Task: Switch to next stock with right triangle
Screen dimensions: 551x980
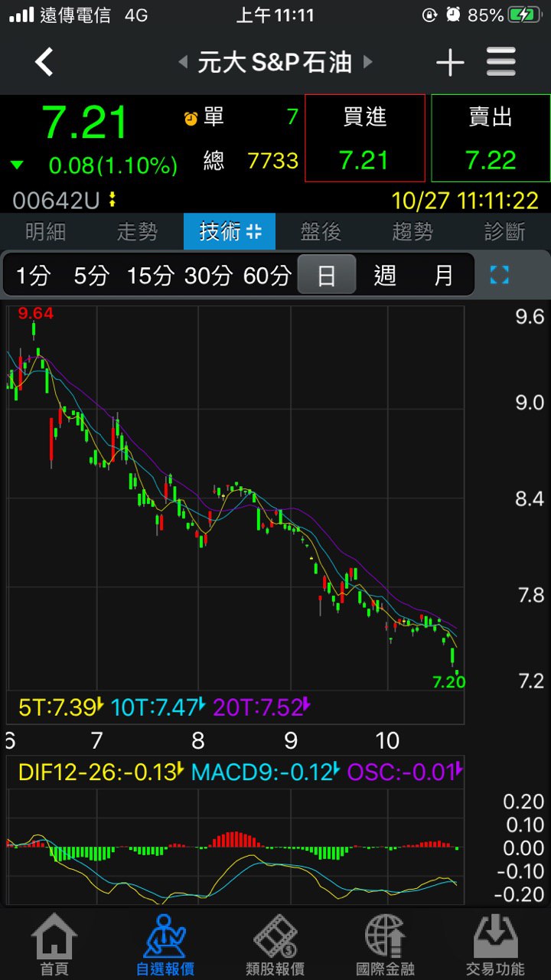Action: pyautogui.click(x=368, y=62)
